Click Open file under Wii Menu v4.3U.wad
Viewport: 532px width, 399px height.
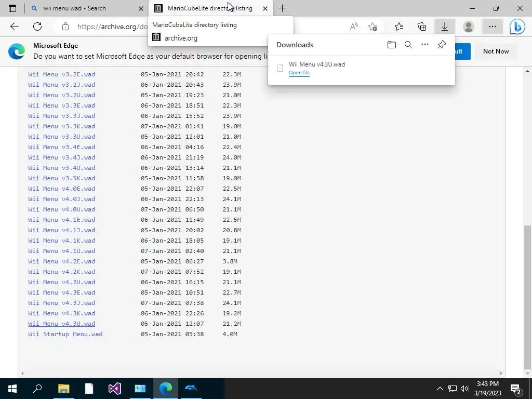[x=299, y=73]
